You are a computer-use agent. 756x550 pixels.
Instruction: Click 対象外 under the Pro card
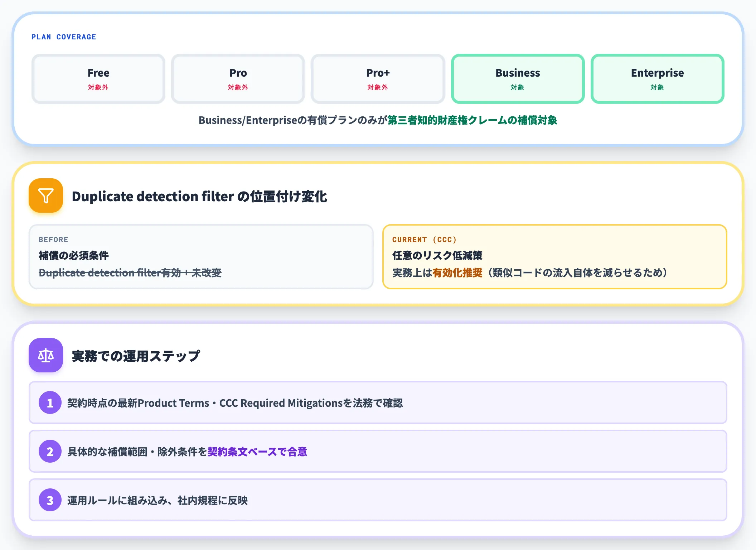[x=238, y=87]
